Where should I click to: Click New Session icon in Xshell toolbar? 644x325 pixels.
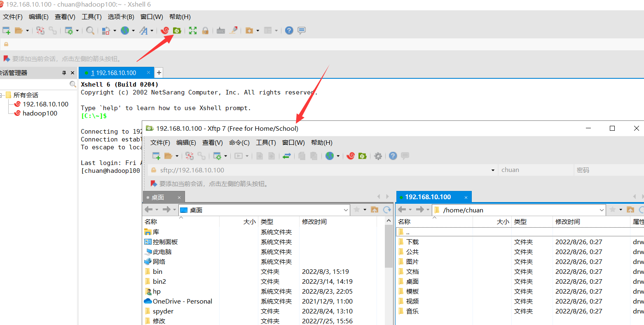(6, 31)
